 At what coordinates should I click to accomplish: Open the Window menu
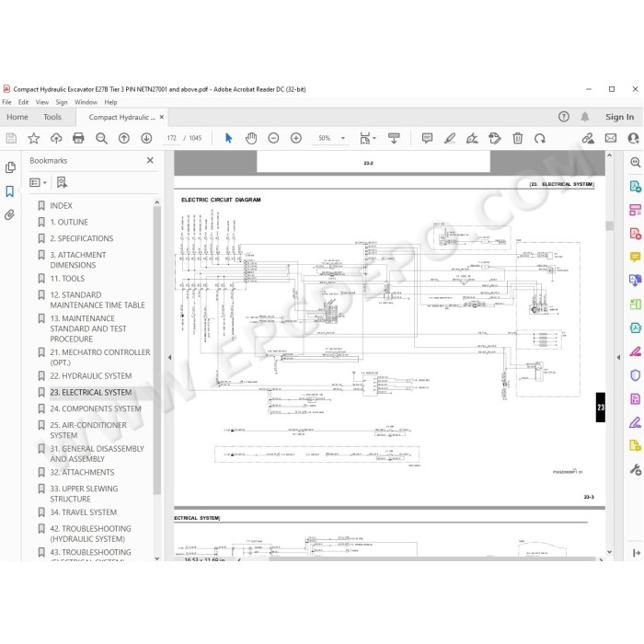click(86, 102)
